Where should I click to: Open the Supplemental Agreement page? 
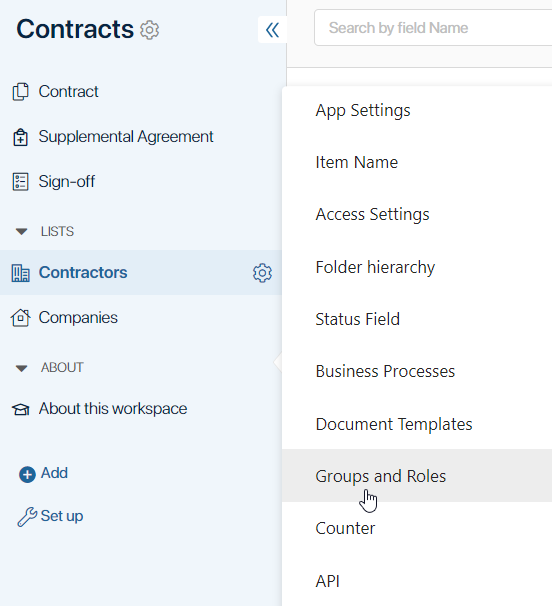click(x=126, y=137)
